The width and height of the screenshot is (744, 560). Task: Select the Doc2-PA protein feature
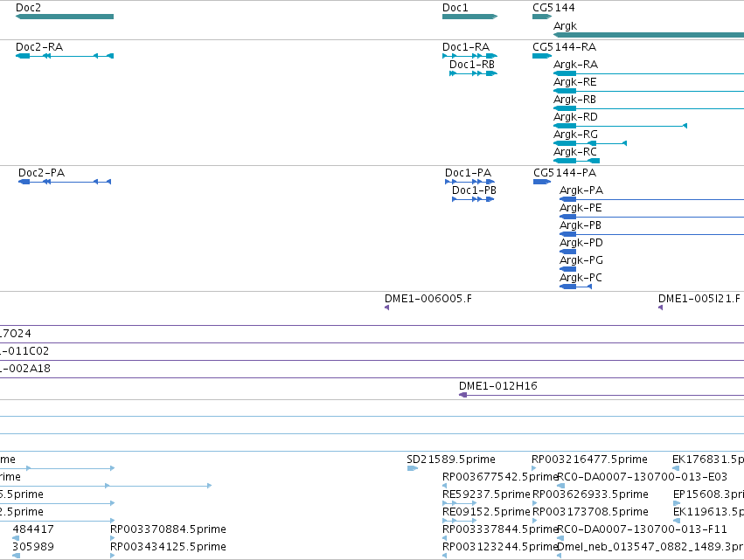pyautogui.click(x=65, y=182)
